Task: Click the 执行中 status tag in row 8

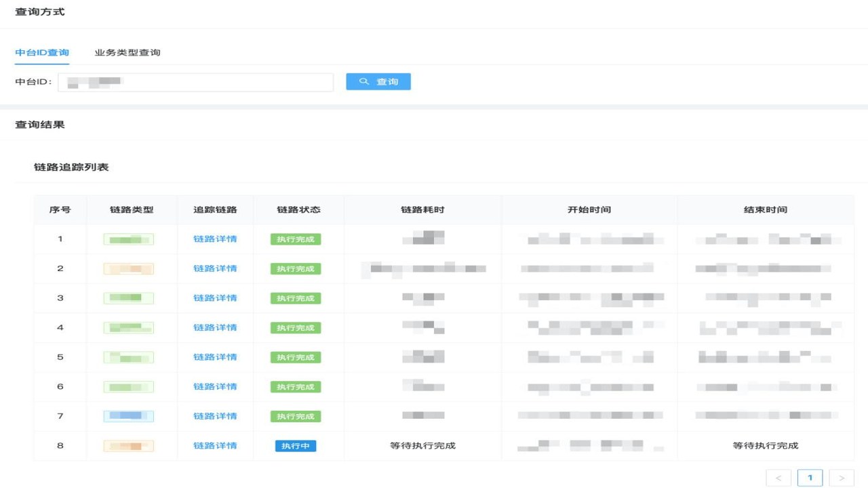Action: (296, 446)
